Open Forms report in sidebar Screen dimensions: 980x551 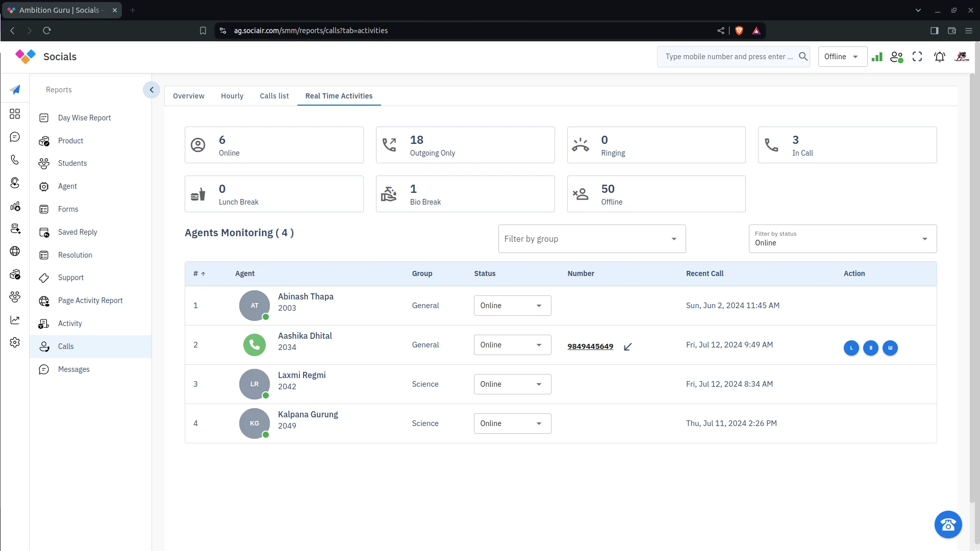(90, 209)
